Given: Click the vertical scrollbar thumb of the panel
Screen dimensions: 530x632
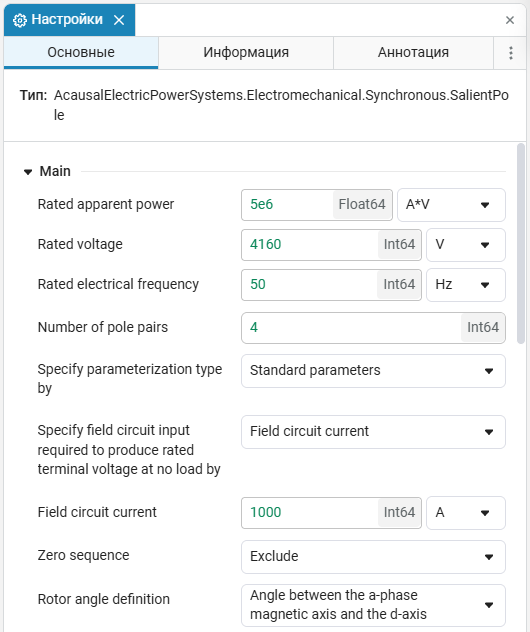Looking at the screenshot, I should (x=521, y=243).
